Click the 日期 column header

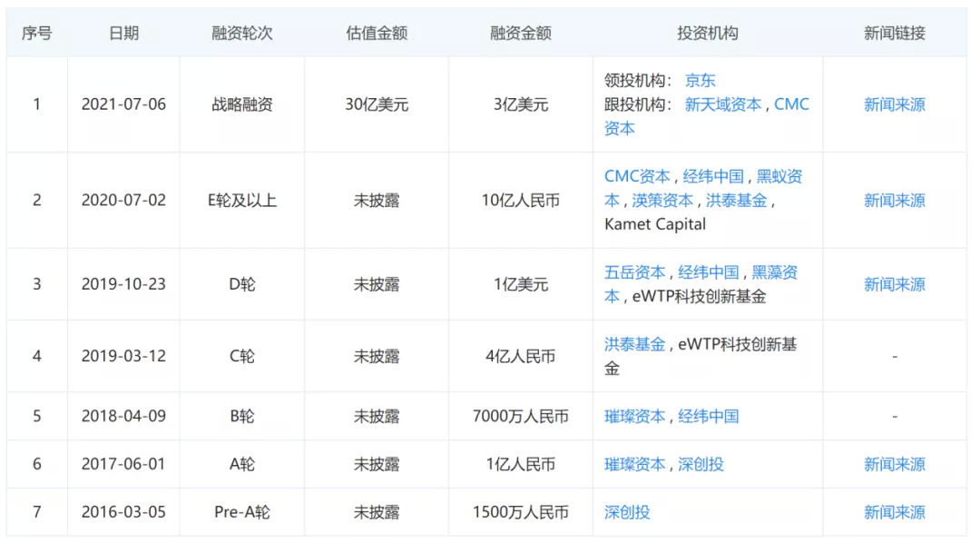(123, 33)
